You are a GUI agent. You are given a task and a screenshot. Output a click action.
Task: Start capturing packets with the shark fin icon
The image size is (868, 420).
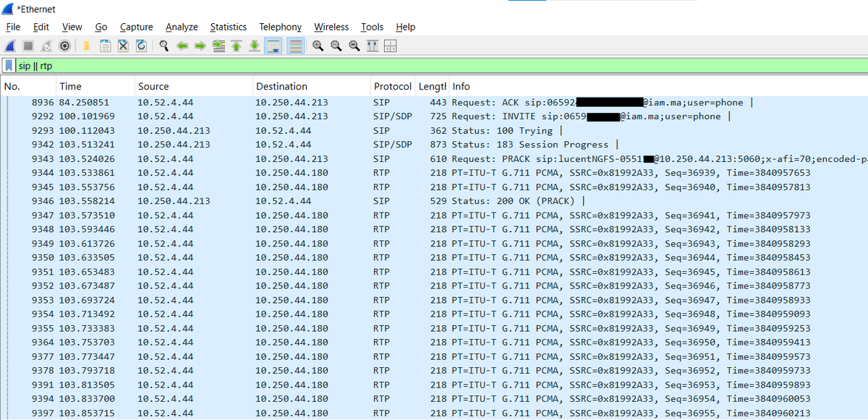coord(11,46)
